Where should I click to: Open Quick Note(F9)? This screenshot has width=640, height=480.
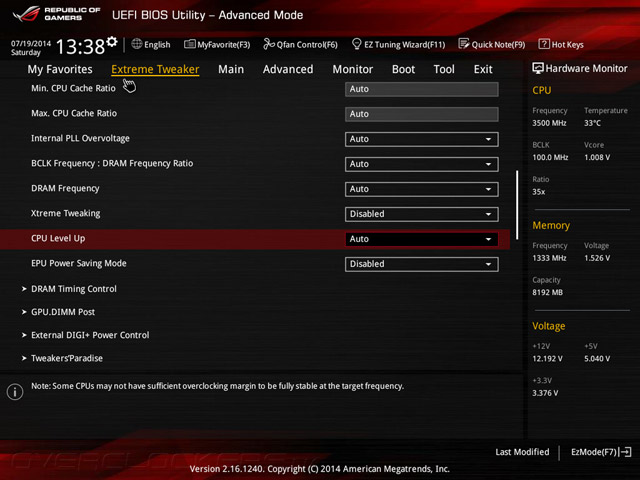[492, 44]
